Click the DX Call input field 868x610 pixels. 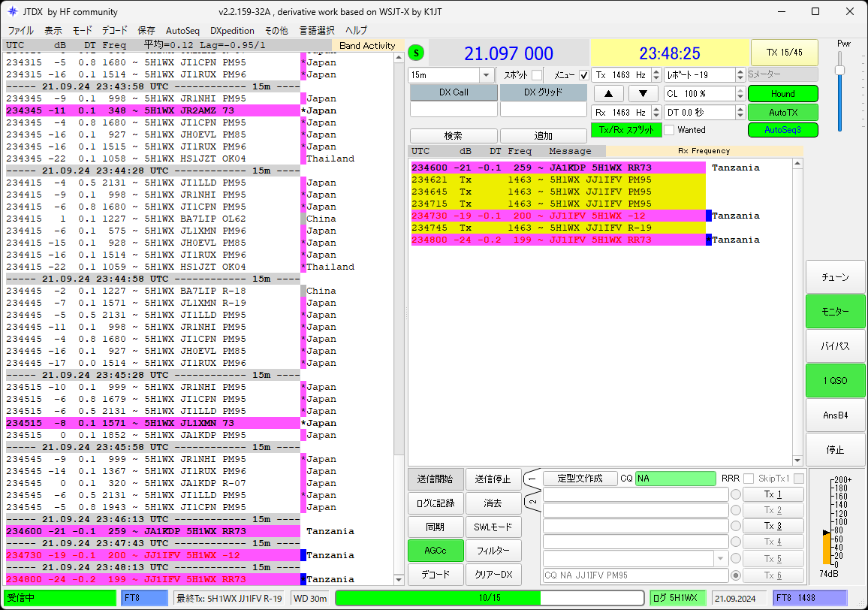coord(454,110)
